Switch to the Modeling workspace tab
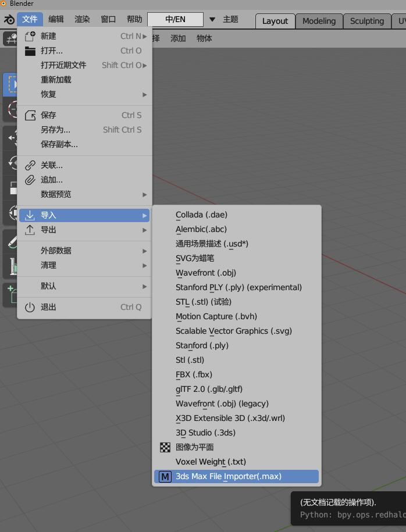Image resolution: width=406 pixels, height=532 pixels. pyautogui.click(x=319, y=21)
